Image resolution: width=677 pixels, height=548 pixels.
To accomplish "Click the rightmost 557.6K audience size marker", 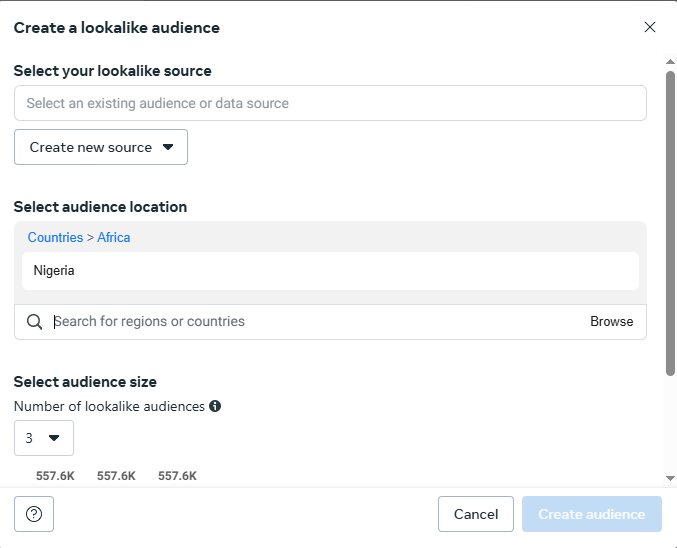I will click(x=177, y=476).
